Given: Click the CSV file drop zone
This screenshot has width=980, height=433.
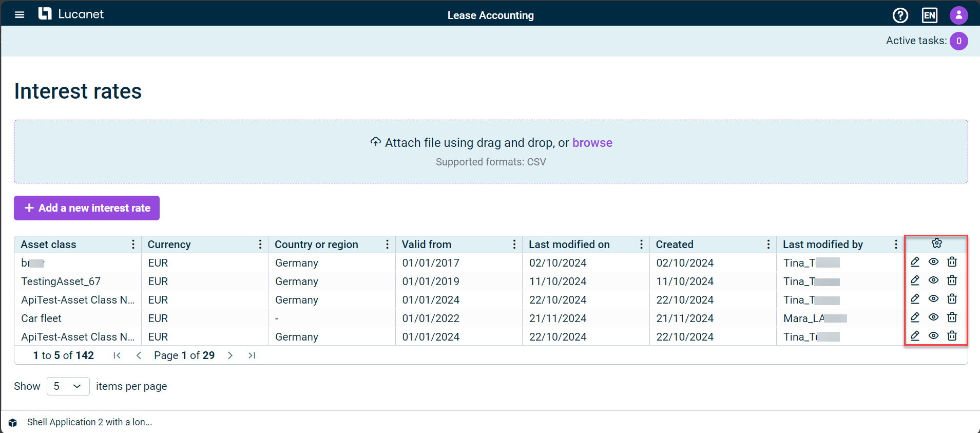Looking at the screenshot, I should [491, 152].
